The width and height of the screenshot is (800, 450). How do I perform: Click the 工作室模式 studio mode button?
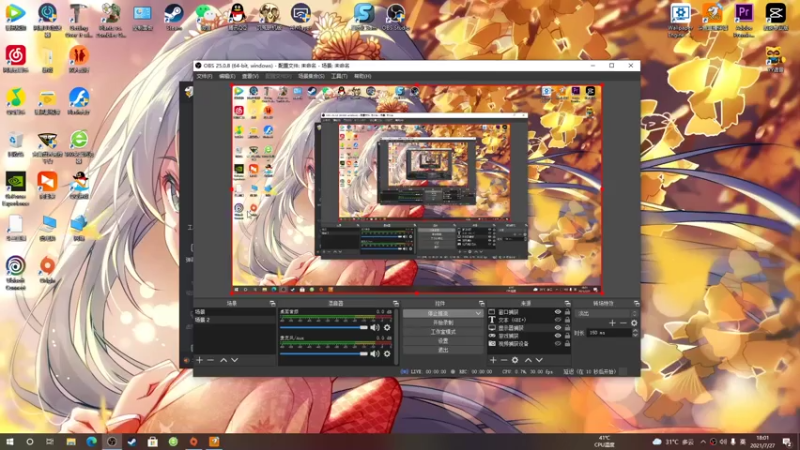(443, 332)
